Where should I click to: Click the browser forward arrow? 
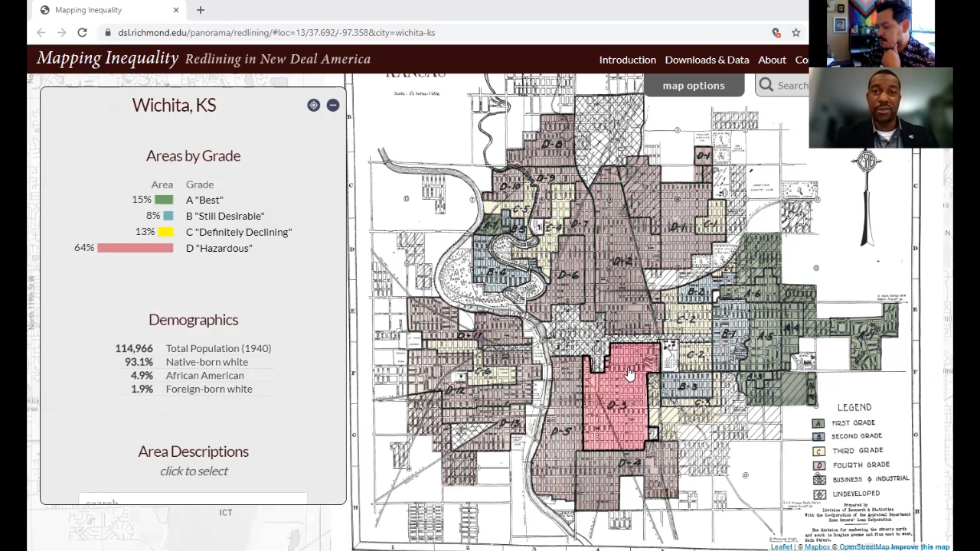coord(62,33)
